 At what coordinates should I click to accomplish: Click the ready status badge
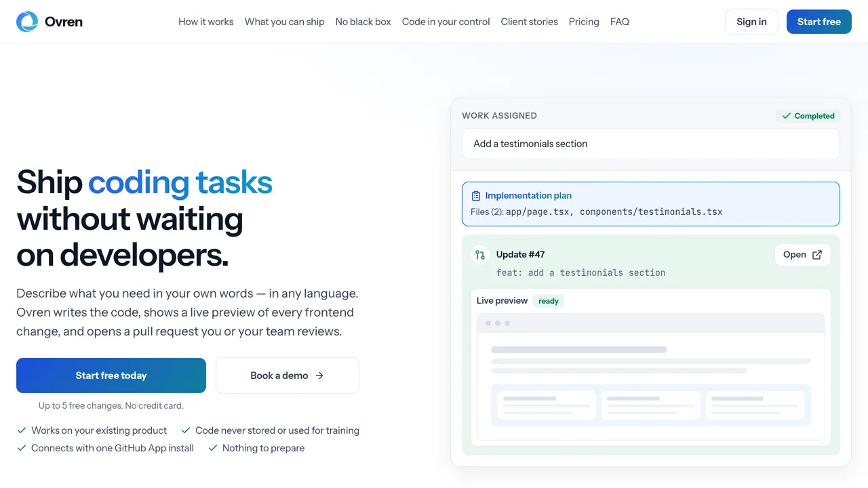tap(549, 301)
